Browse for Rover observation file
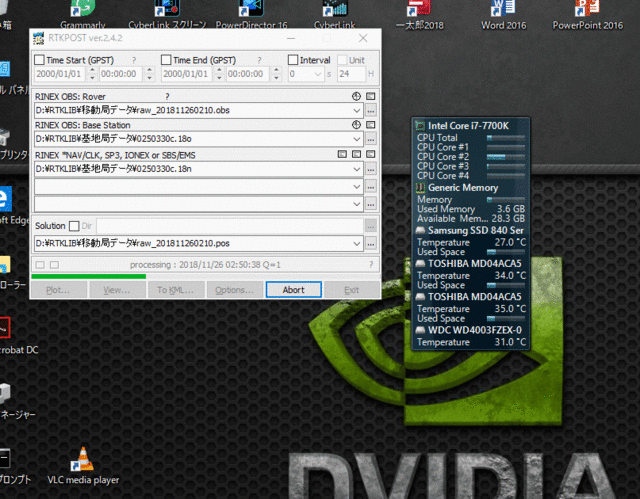Image resolution: width=640 pixels, height=499 pixels. pos(371,110)
